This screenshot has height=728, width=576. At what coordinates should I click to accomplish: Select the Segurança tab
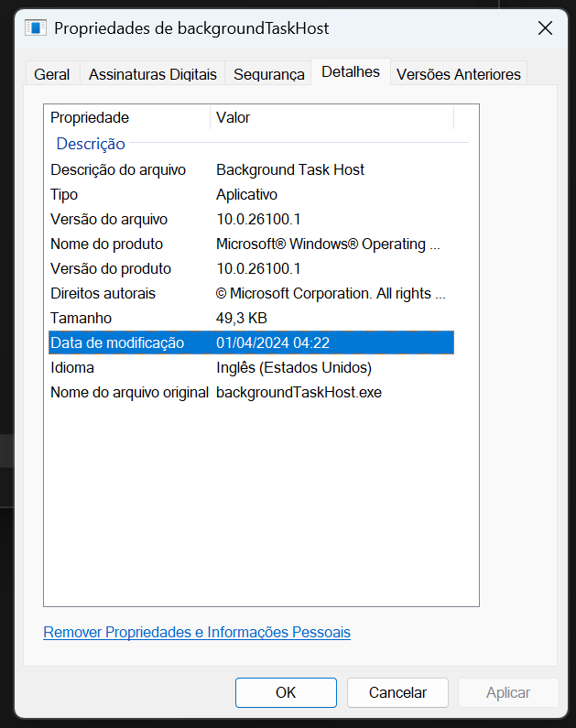[x=268, y=74]
